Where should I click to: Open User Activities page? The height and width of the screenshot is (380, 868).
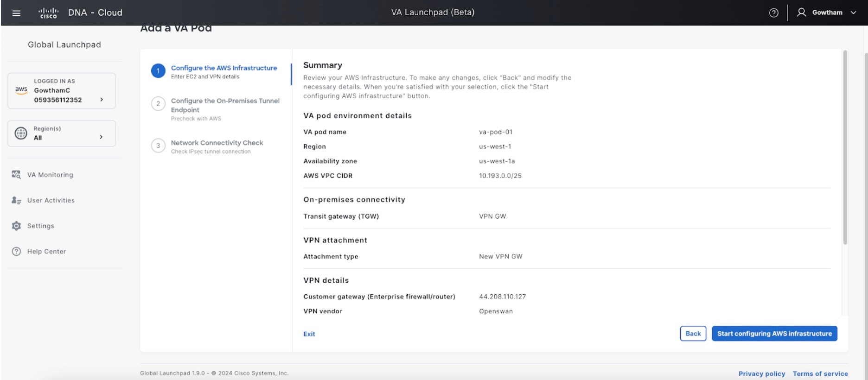[x=51, y=200]
